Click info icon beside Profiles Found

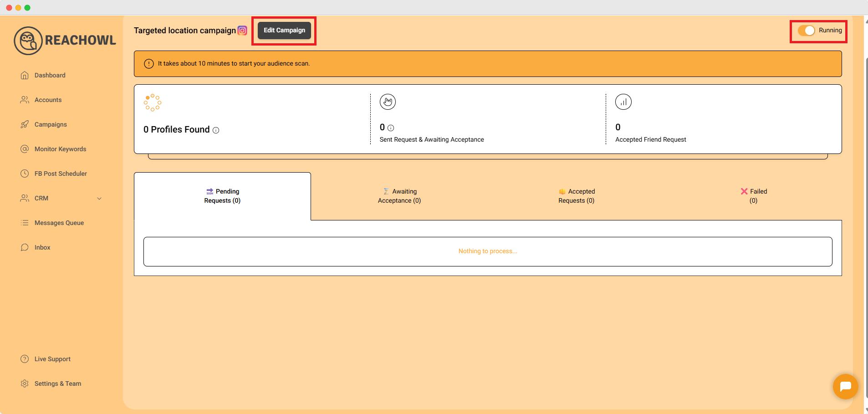click(x=216, y=130)
